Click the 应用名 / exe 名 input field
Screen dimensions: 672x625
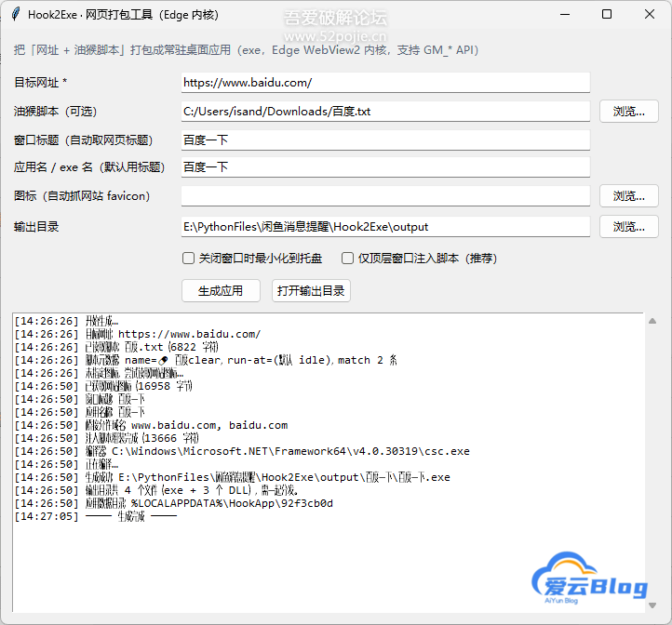(x=385, y=167)
